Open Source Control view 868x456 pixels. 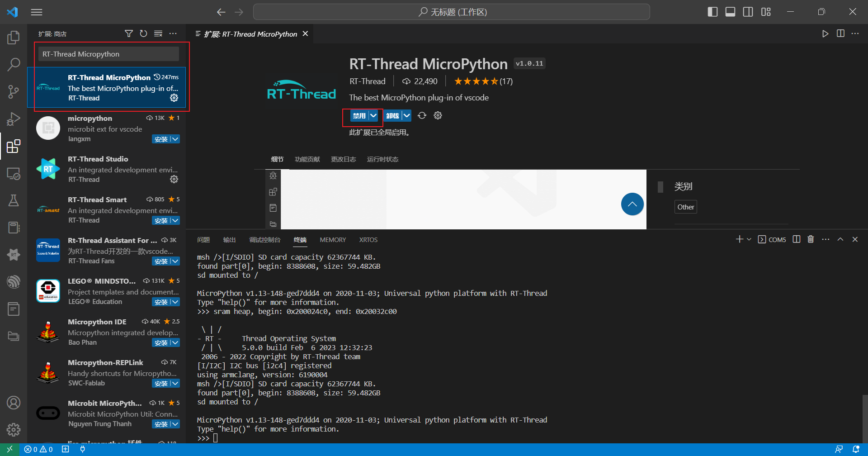[x=14, y=92]
